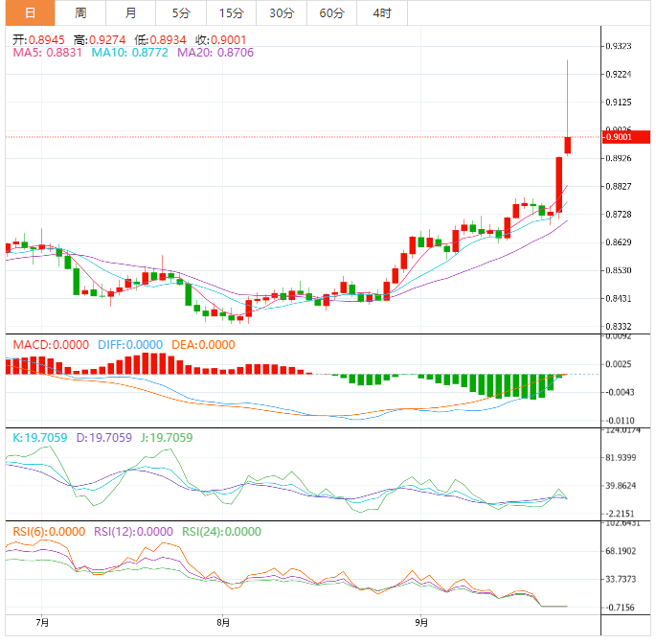Viewport: 656px width, 644px height.
Task: Switch to the 5分 chart tab
Action: coord(181,13)
